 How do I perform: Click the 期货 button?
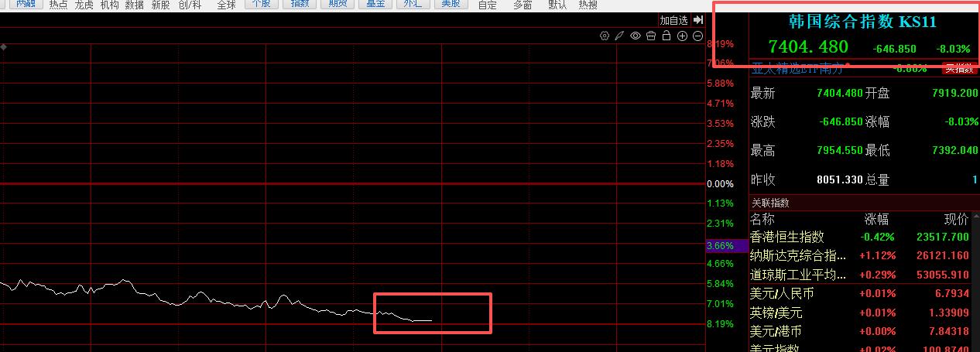pos(338,4)
